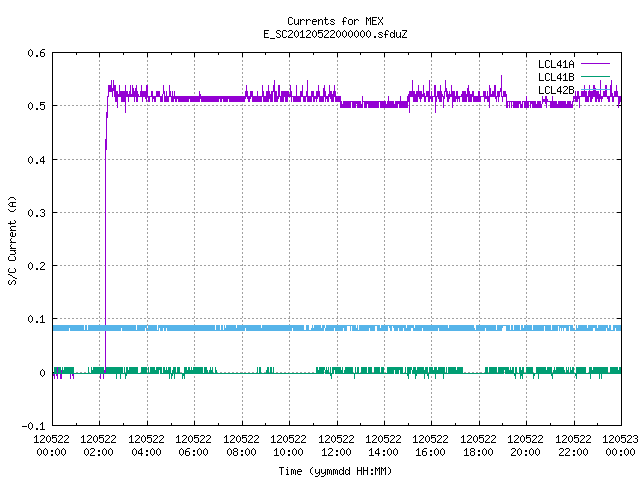
Task: Click x-axis tick 120522 10:00
Action: pos(288,445)
